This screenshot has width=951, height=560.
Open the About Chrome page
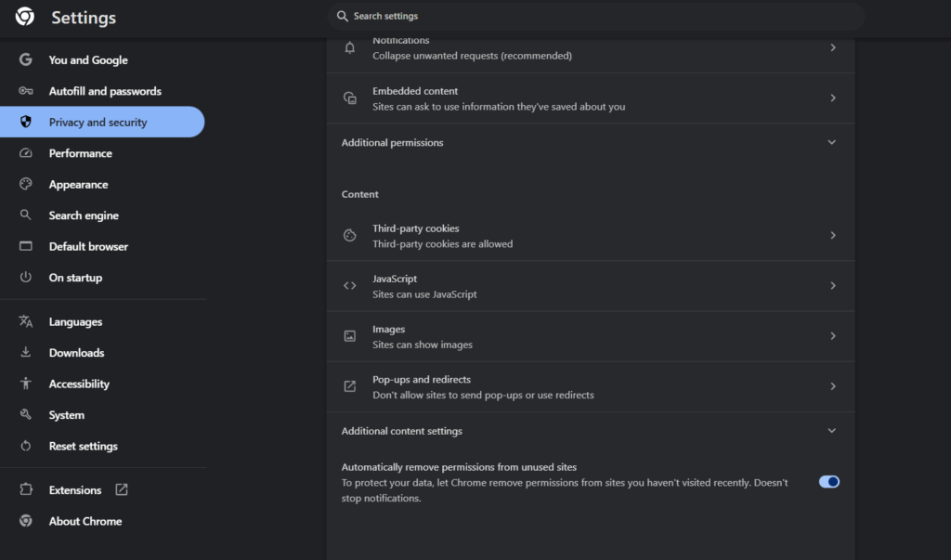pyautogui.click(x=85, y=521)
